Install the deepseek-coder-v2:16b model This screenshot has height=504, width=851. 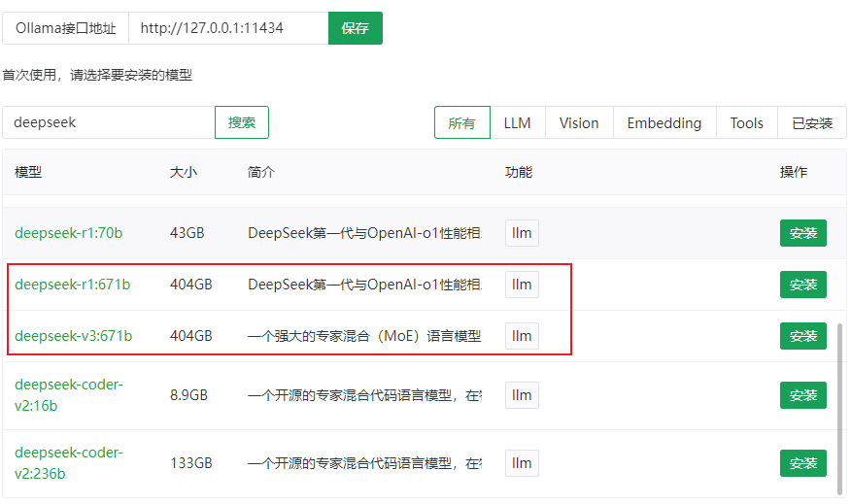pyautogui.click(x=803, y=395)
